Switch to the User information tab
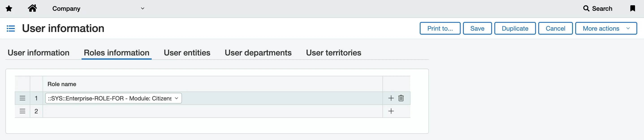The height and width of the screenshot is (140, 644). 39,53
